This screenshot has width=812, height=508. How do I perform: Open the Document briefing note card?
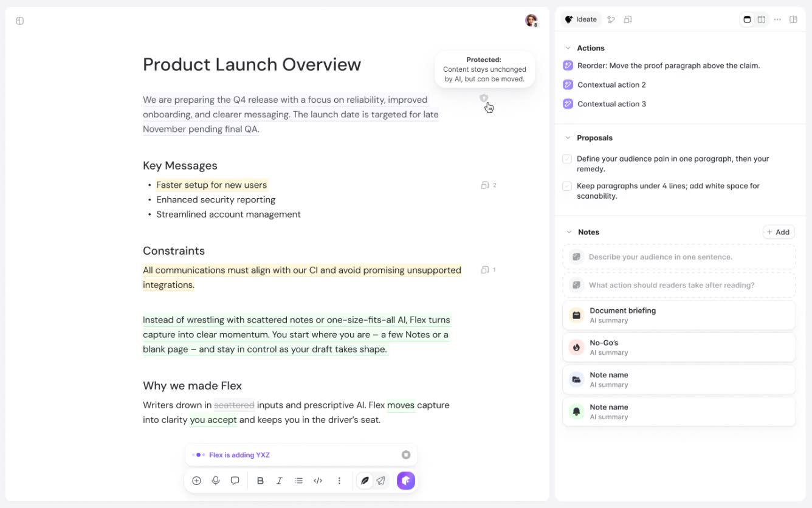pos(679,315)
